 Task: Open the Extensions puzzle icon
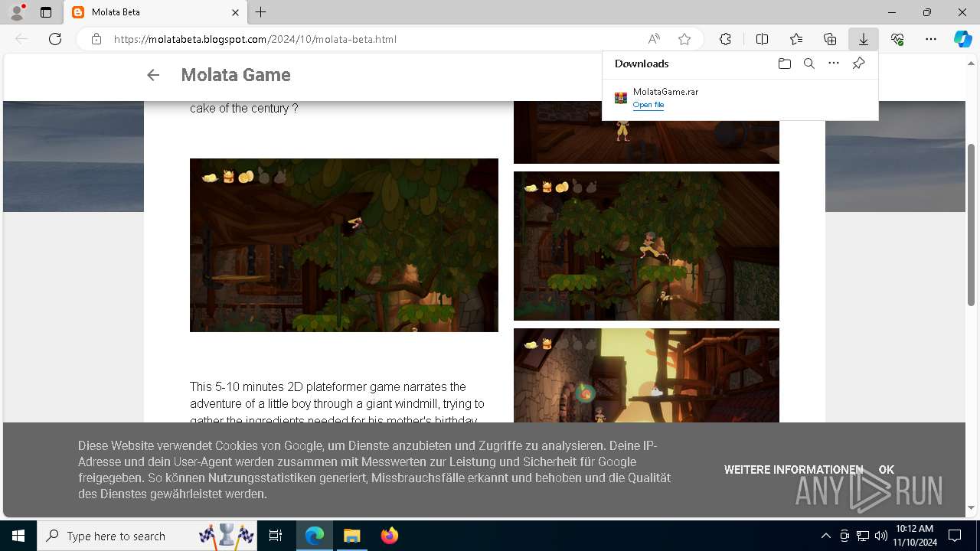tap(725, 39)
